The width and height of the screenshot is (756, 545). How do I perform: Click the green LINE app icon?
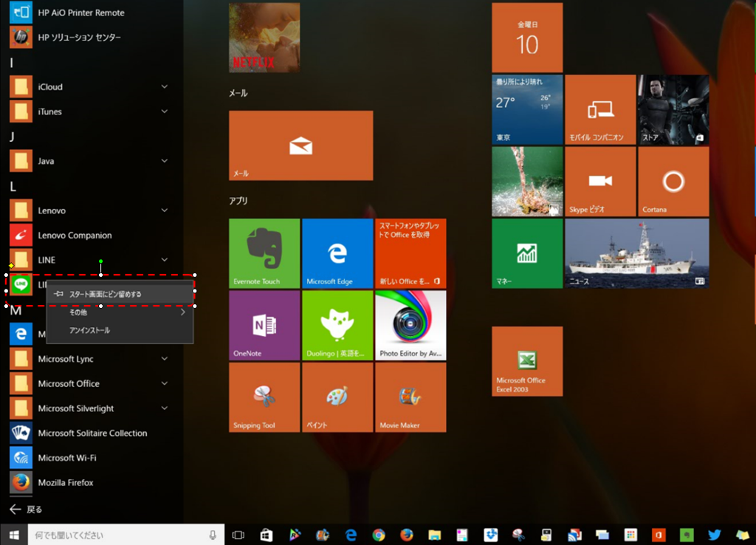21,284
